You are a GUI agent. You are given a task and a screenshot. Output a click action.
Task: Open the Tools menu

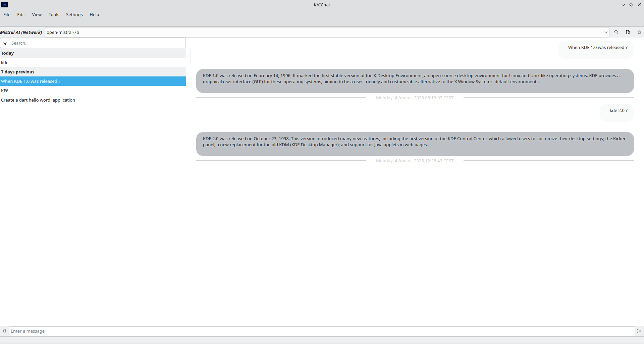pyautogui.click(x=54, y=14)
